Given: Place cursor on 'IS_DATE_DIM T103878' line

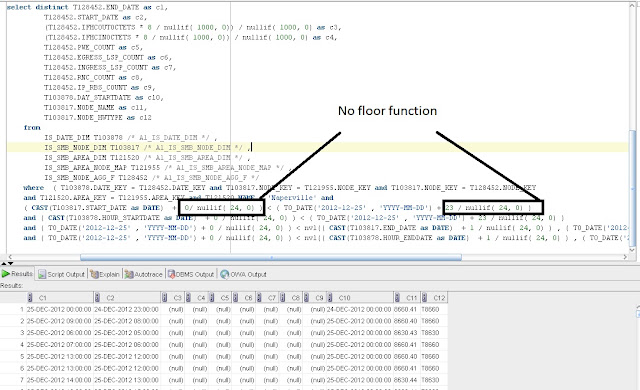Looking at the screenshot, I should click(131, 137).
